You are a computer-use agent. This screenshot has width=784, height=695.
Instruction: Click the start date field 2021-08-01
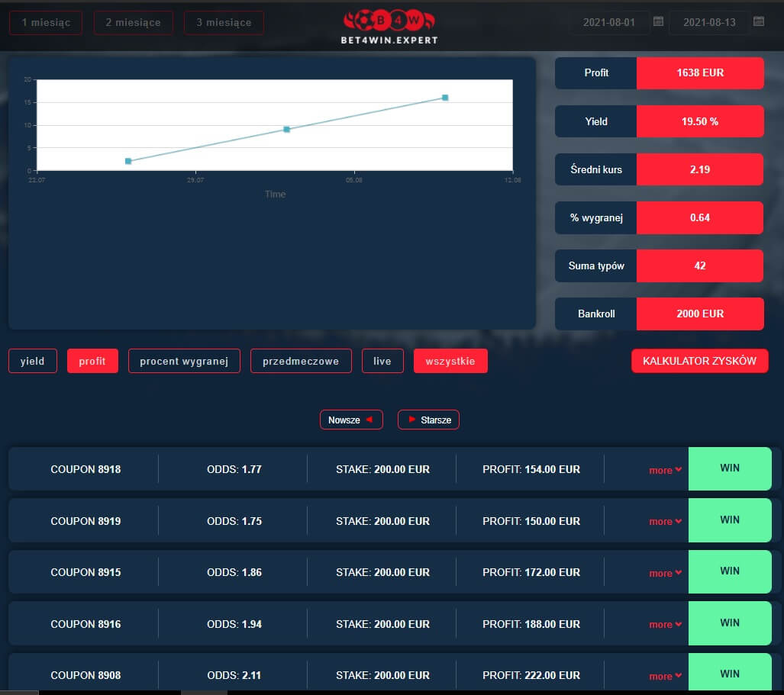(608, 23)
